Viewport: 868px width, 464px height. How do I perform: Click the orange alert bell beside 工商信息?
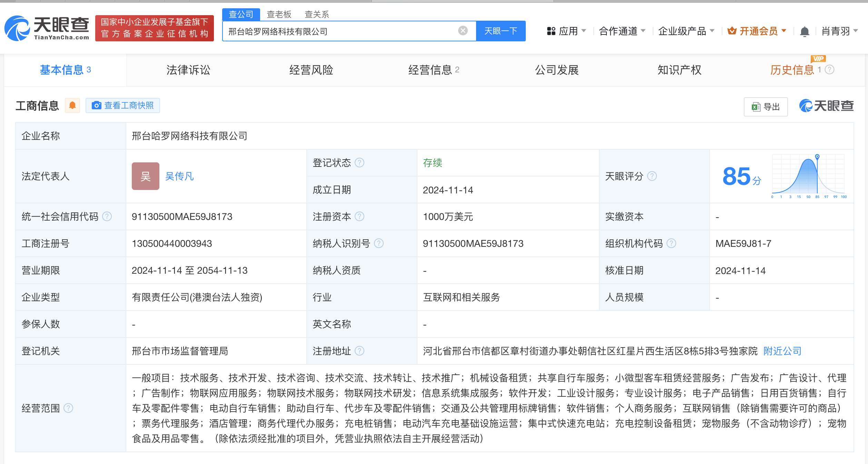click(x=72, y=105)
